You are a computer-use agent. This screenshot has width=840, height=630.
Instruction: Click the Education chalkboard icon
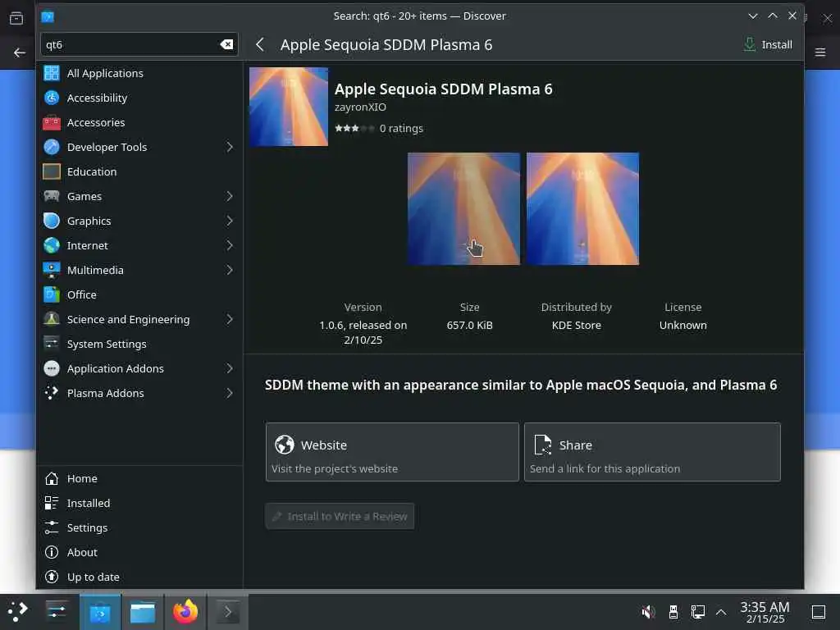pos(52,171)
